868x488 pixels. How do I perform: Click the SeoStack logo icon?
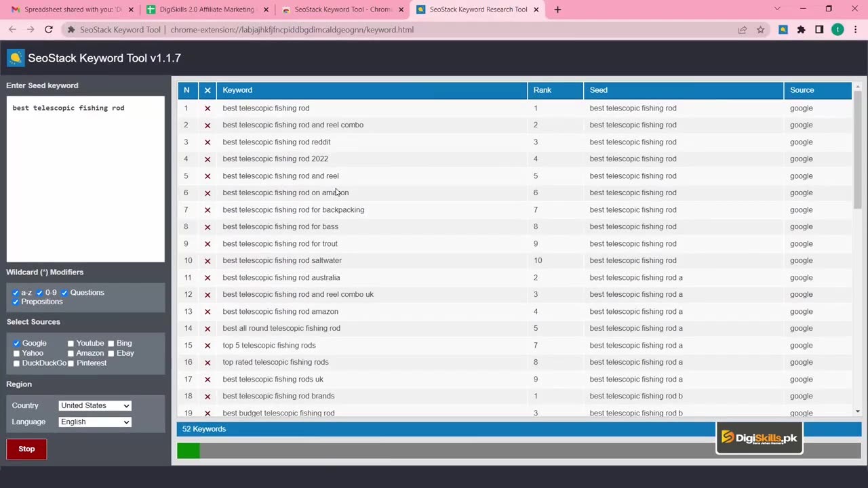16,58
